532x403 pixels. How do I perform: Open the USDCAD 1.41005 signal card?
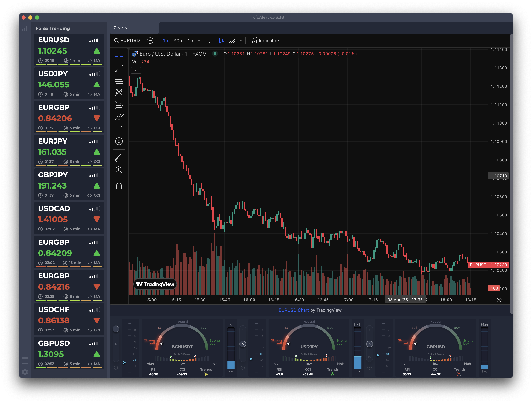point(69,218)
